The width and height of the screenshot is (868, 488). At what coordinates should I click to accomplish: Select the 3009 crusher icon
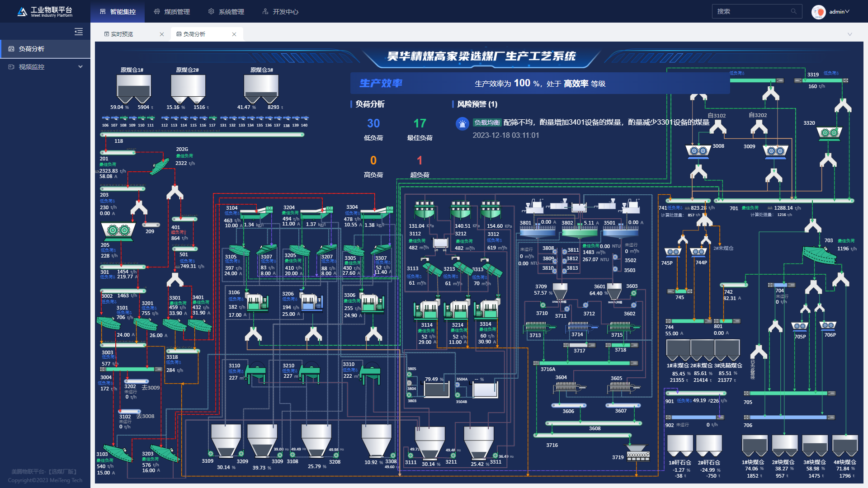(x=776, y=151)
